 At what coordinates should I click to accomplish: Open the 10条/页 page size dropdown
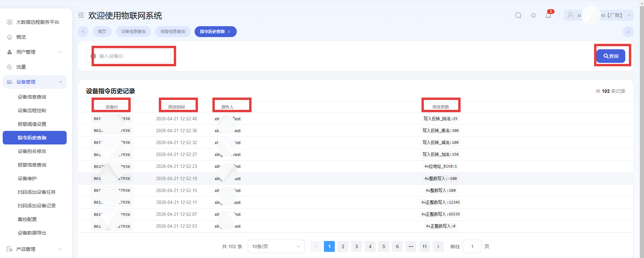tap(276, 246)
